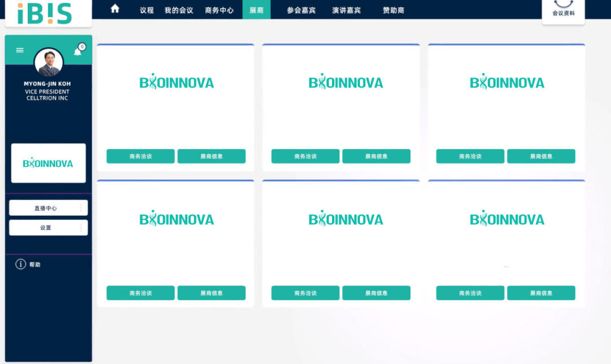Screen dimensions: 611x364
Task: Click Bioinnova logo on middle bottom-row card
Action: (x=346, y=218)
